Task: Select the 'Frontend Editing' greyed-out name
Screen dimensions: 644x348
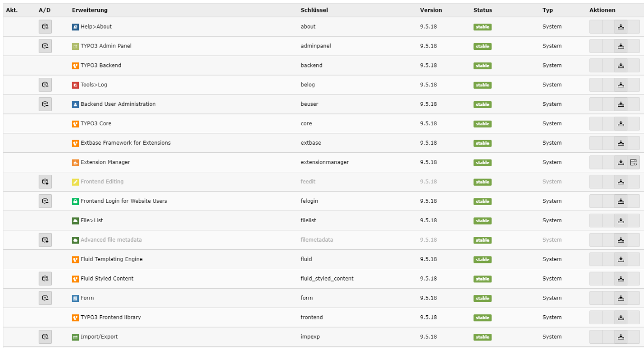Action: click(x=102, y=182)
